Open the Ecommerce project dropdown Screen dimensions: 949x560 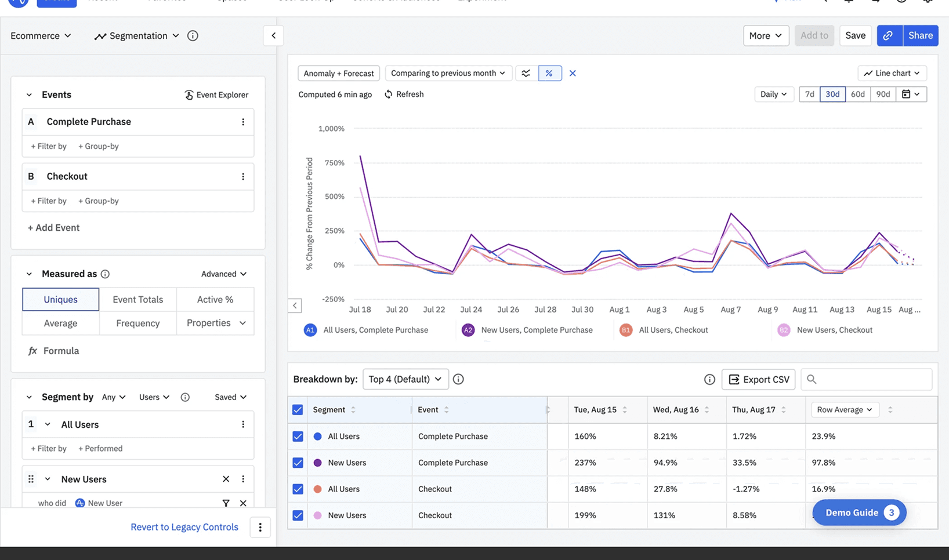tap(41, 36)
